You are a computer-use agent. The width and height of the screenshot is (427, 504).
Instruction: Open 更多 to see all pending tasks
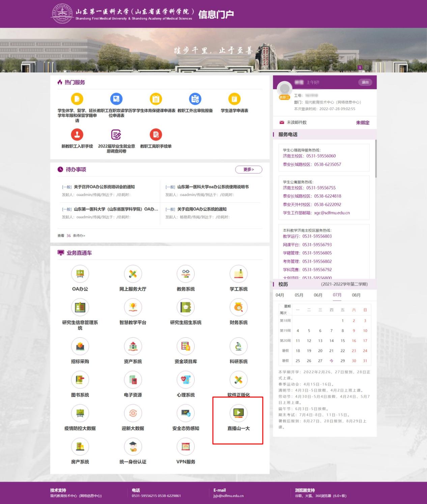[x=249, y=170]
